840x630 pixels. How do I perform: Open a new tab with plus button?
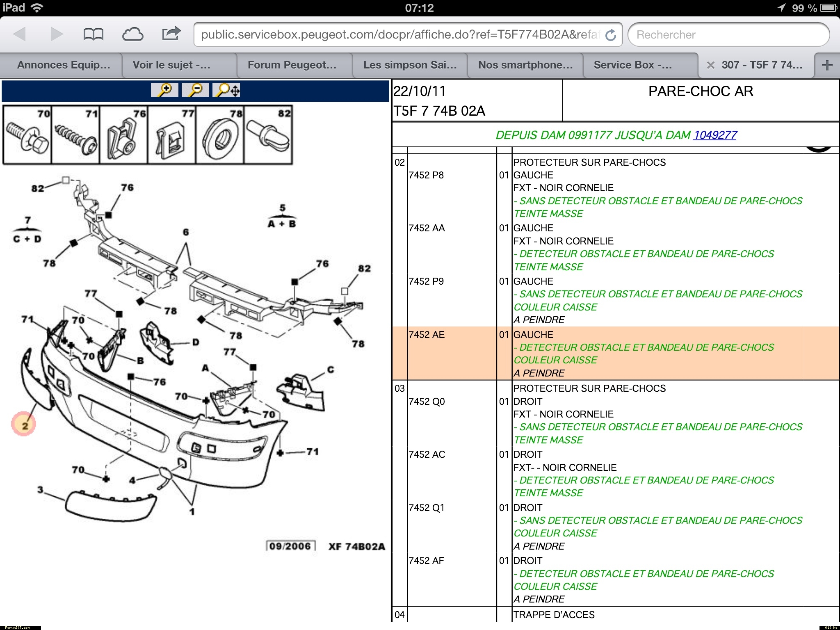pyautogui.click(x=827, y=65)
